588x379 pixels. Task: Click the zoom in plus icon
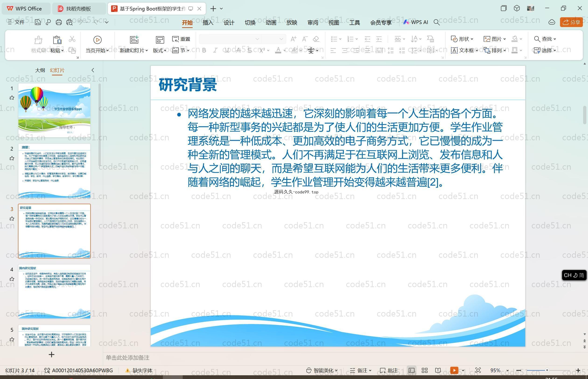click(578, 370)
